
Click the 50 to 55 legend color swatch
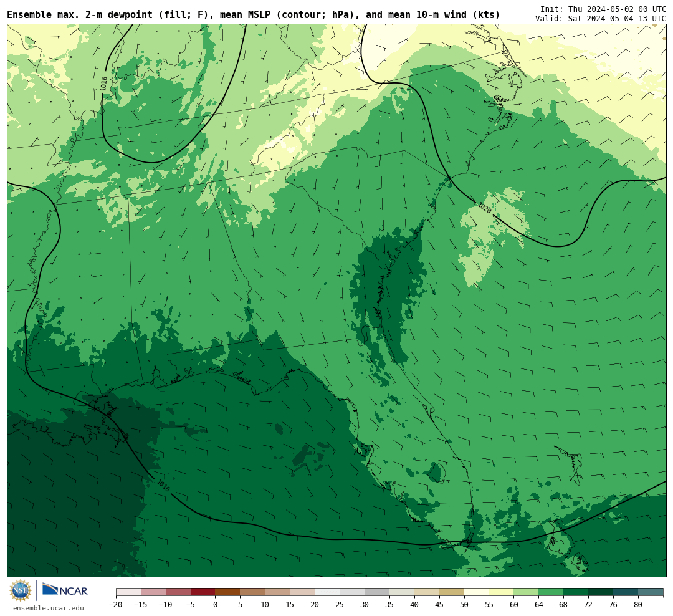477,592
